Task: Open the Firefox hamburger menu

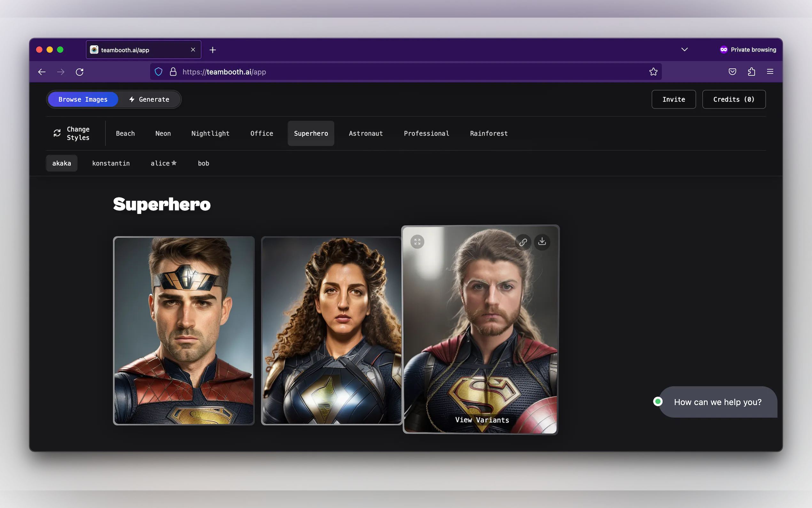Action: [770, 72]
